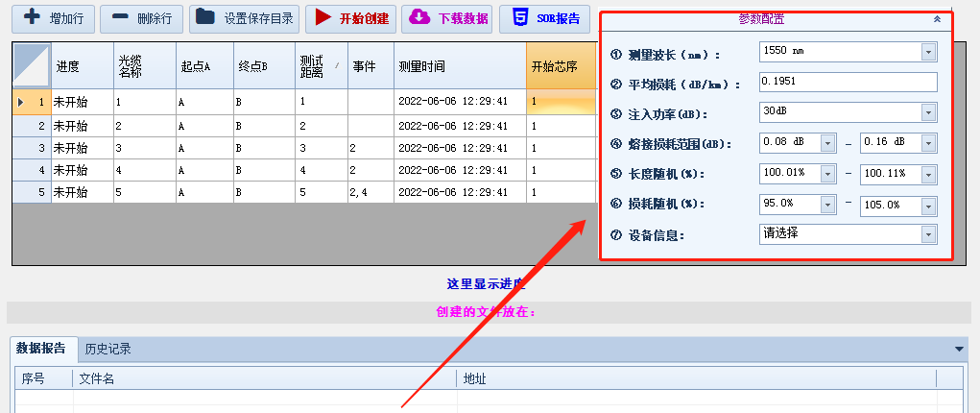Open the 注入功率 30dB dropdown
The height and width of the screenshot is (413, 980).
click(x=928, y=113)
